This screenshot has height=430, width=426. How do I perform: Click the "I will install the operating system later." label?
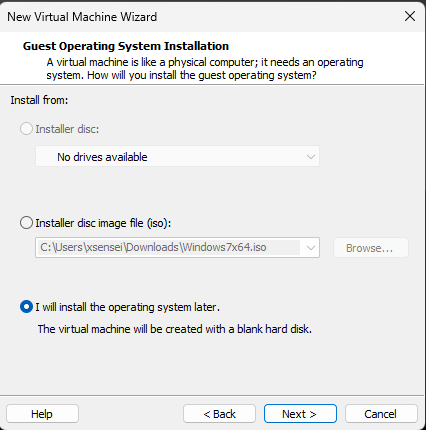point(128,307)
